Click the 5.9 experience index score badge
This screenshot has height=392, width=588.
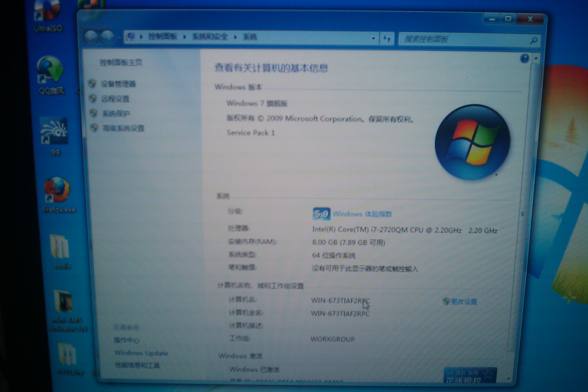(x=321, y=214)
